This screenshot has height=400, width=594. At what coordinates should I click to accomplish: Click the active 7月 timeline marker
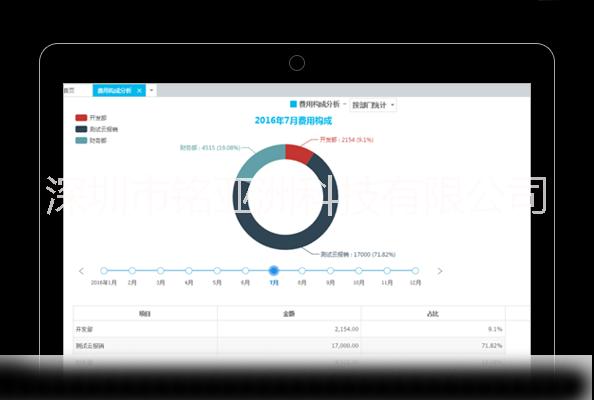point(274,270)
